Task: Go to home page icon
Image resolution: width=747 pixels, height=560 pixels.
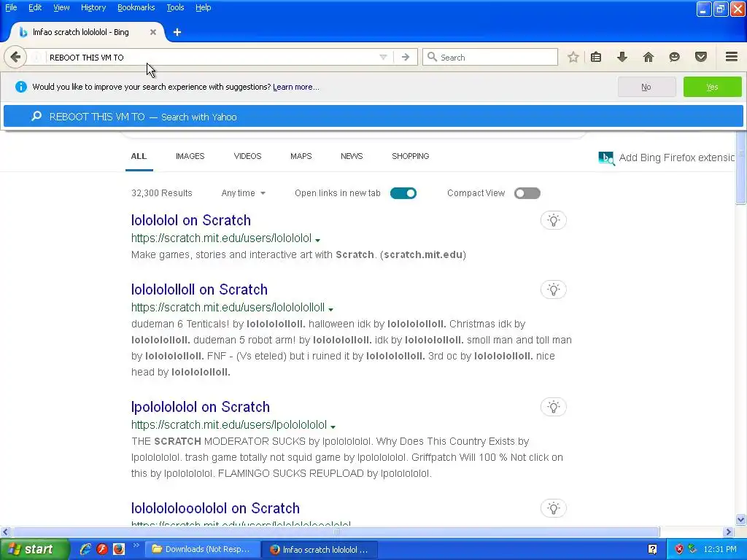Action: click(x=649, y=57)
